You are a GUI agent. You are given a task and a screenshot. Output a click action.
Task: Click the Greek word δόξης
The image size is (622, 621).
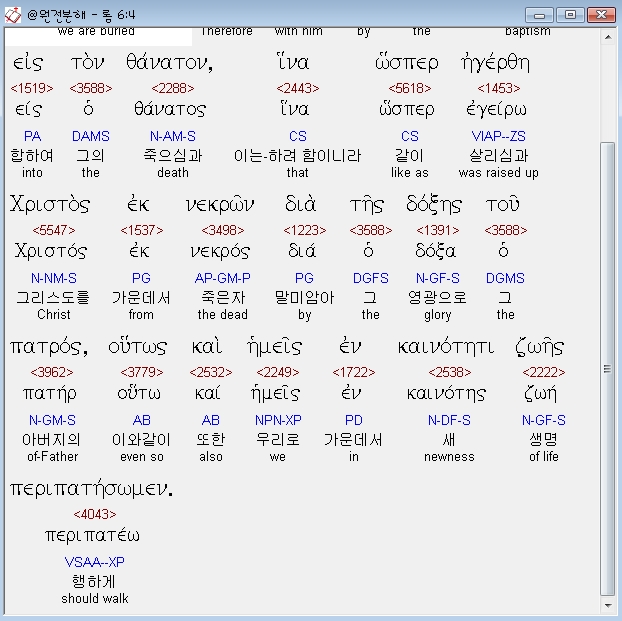[x=434, y=205]
